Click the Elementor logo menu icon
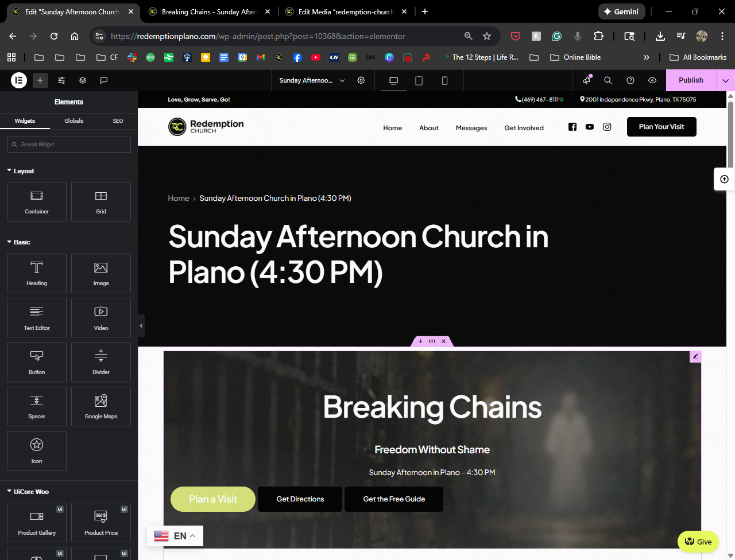This screenshot has height=560, width=735. click(x=19, y=80)
